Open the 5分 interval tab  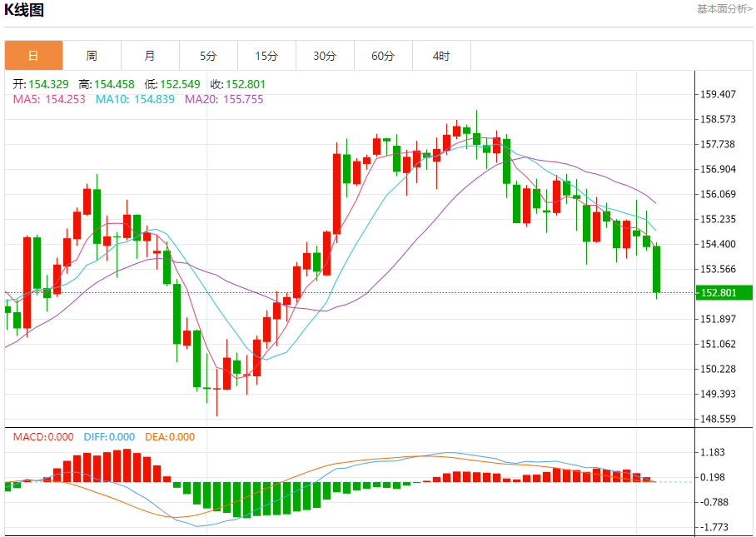tap(208, 56)
